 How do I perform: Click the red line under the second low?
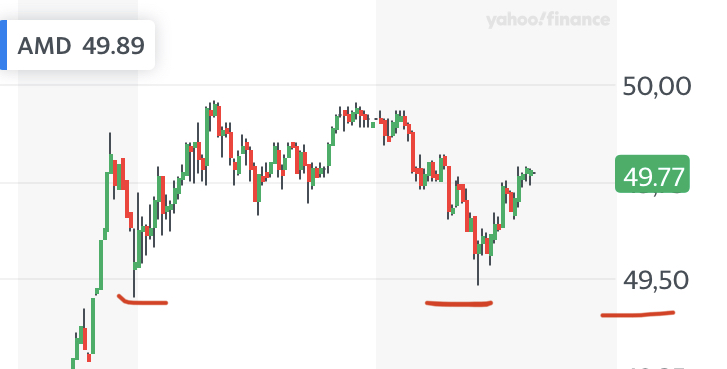(459, 304)
